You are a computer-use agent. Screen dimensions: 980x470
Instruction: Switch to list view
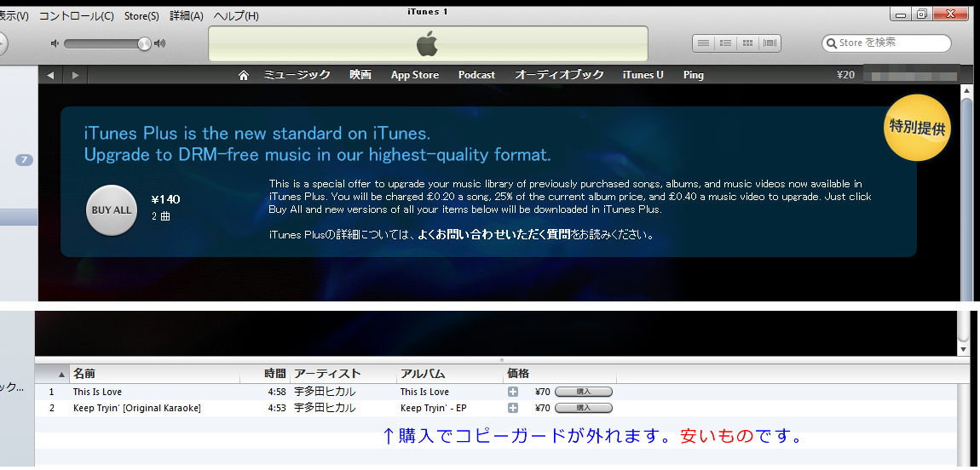pos(703,43)
